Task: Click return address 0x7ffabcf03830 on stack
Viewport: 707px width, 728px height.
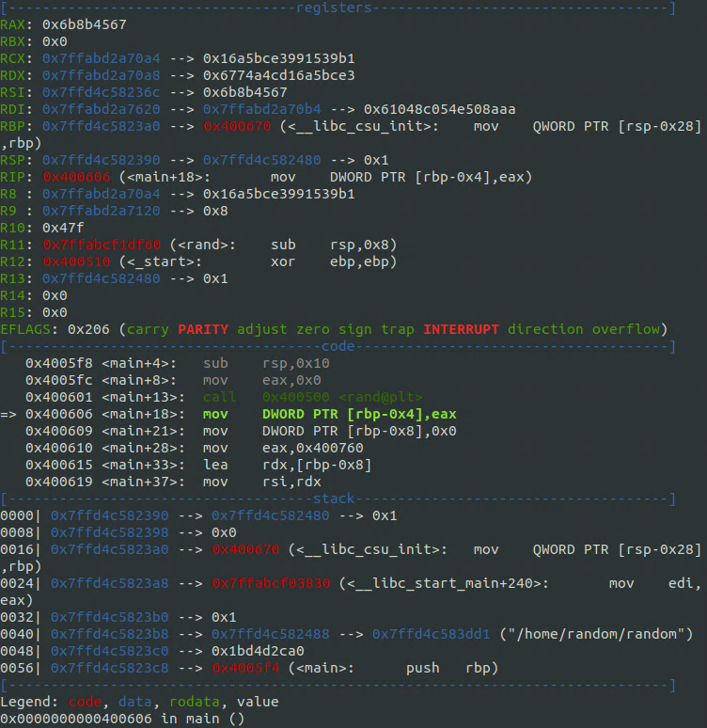Action: point(271,583)
